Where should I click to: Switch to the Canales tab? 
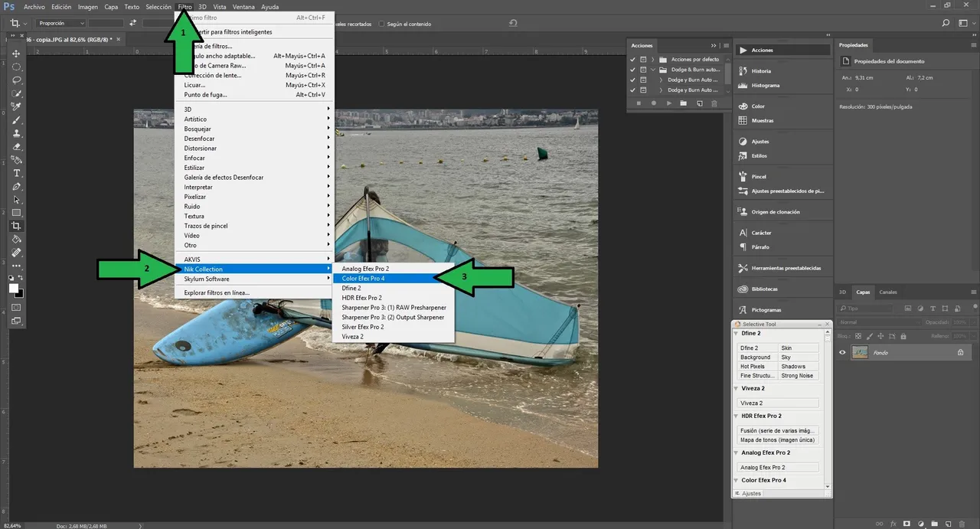888,292
